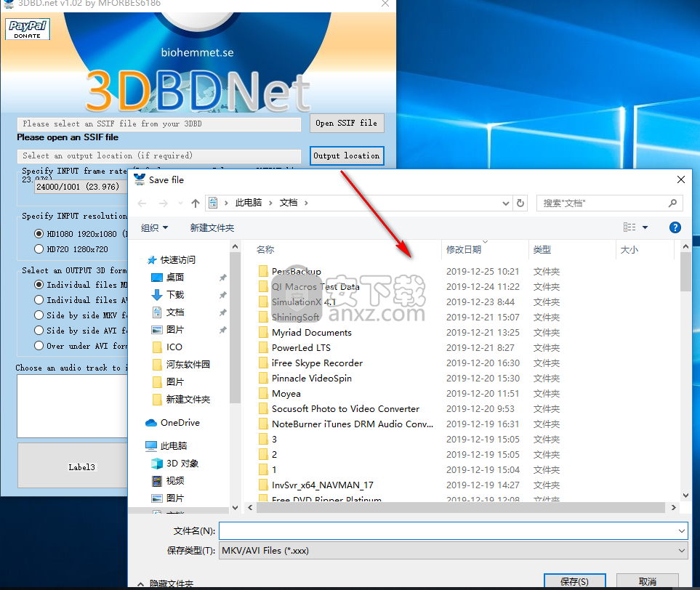The image size is (700, 590).
Task: Select 河东软件园 folder in sidebar
Action: (x=188, y=364)
